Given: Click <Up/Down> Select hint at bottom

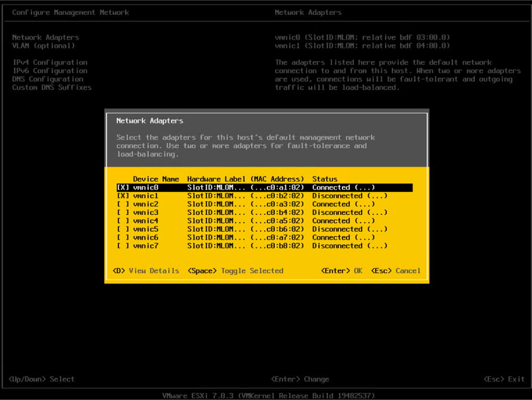Looking at the screenshot, I should 42,379.
